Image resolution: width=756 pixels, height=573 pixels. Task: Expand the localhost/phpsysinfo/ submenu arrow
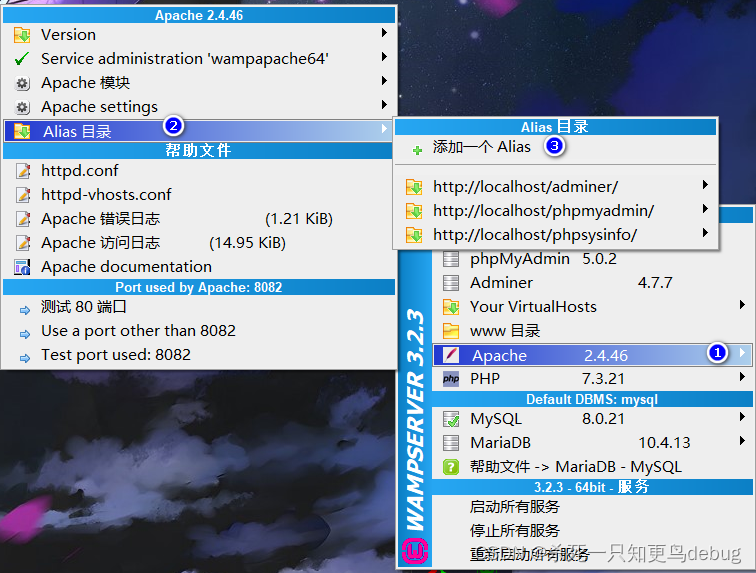point(705,232)
